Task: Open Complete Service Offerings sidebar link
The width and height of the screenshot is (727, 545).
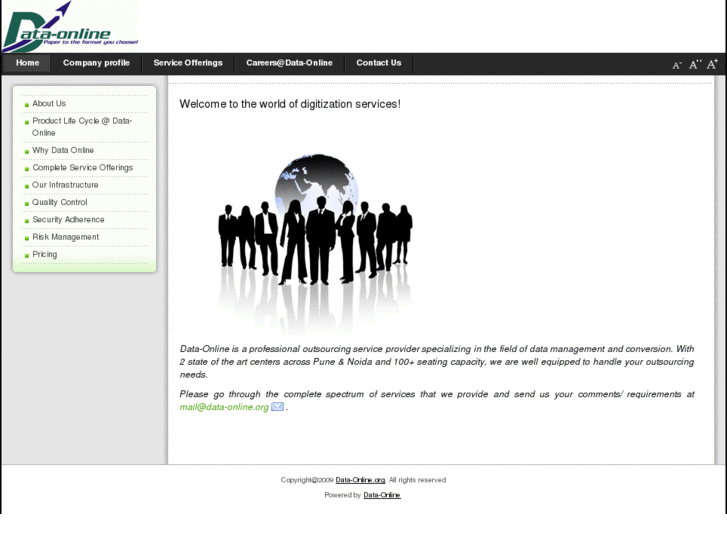Action: 83,167
